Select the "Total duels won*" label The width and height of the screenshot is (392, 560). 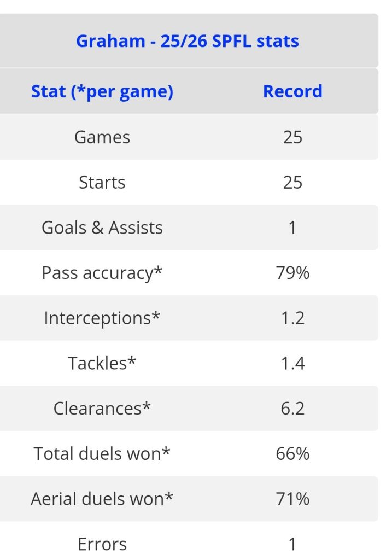(102, 454)
